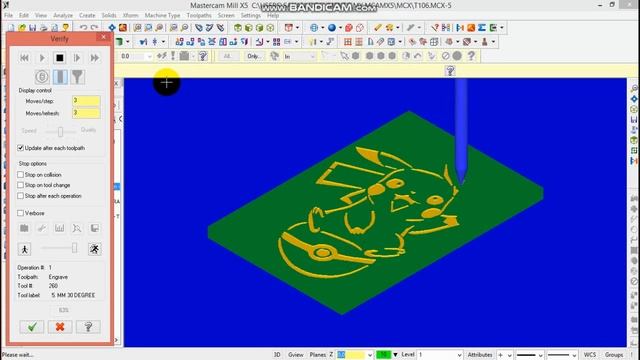Open the 0.0 value dropdown
The image size is (640, 360).
pyautogui.click(x=149, y=56)
